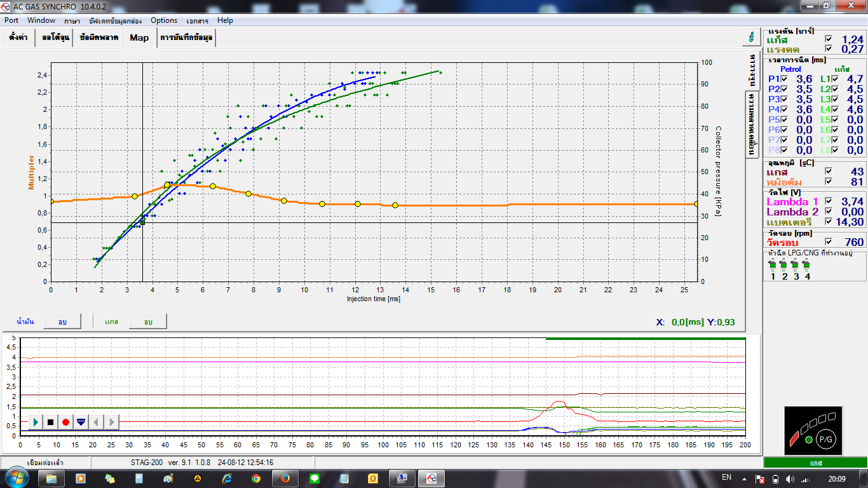Screen dimensions: 868x488
Task: Toggle L4 gas injection checkbox
Action: 835,109
